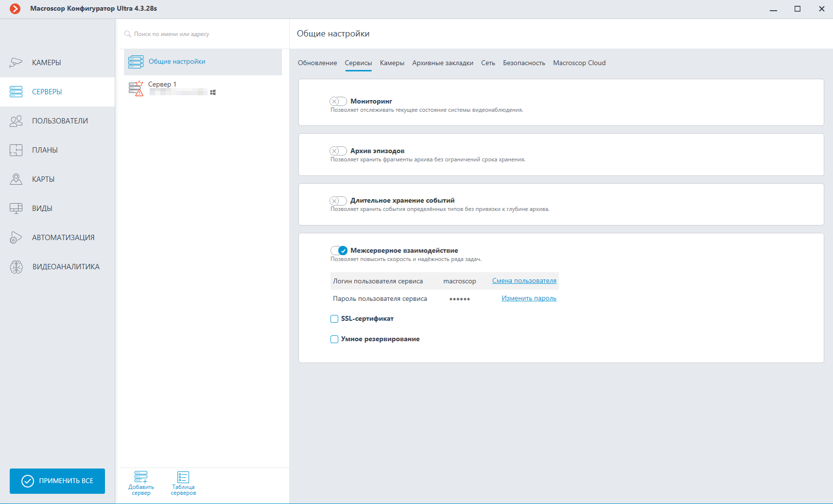This screenshot has width=833, height=504.
Task: Open the Безопасность tab
Action: pyautogui.click(x=524, y=63)
